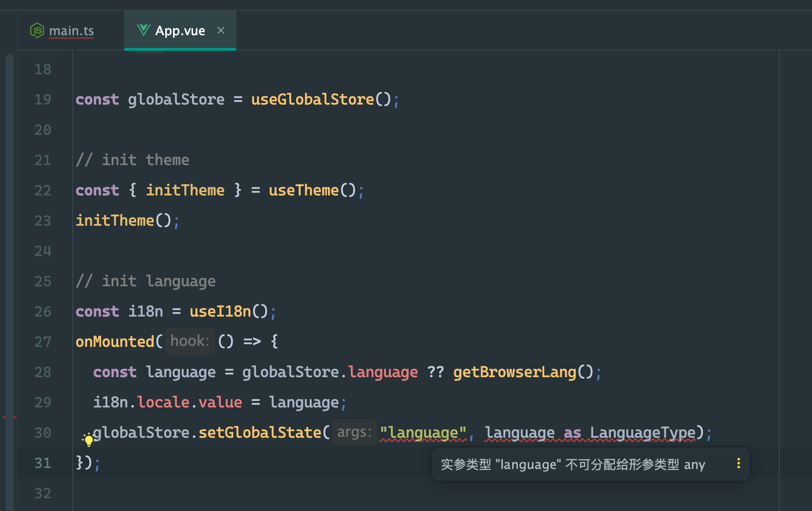Open the kebab menu in the error tooltip

click(739, 464)
